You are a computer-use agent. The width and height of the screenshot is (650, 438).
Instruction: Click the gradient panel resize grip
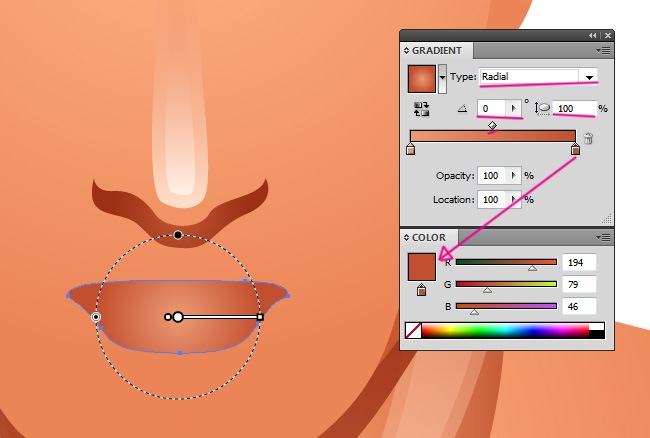click(607, 219)
